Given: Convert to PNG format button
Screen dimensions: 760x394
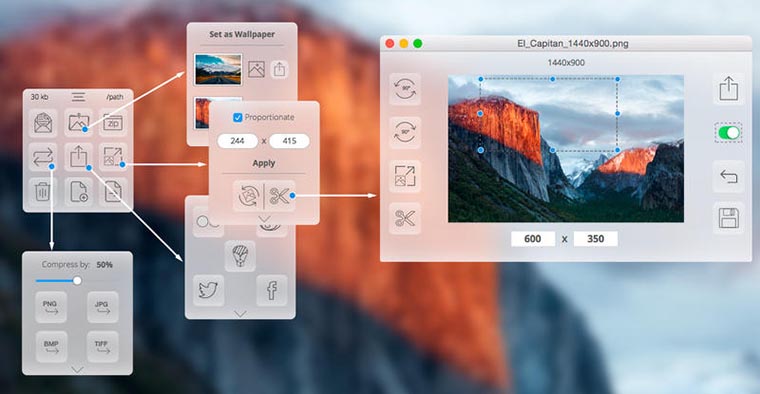Looking at the screenshot, I should [x=51, y=307].
